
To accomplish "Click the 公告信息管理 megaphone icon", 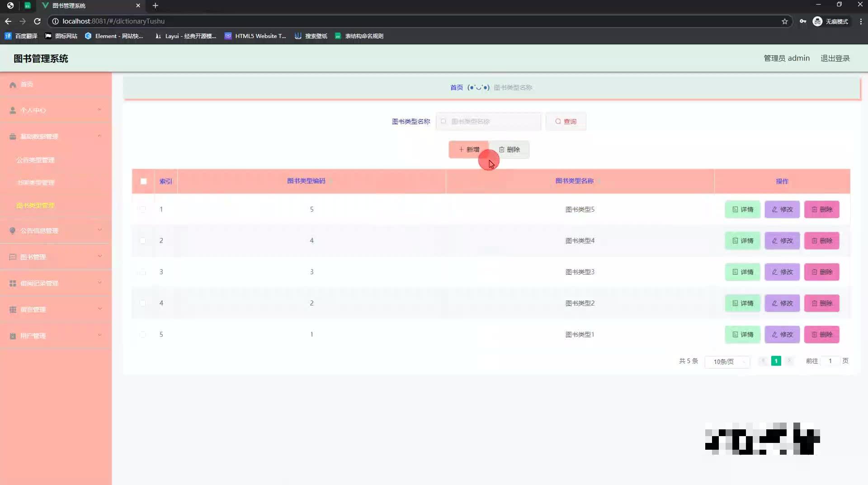I will [x=12, y=231].
